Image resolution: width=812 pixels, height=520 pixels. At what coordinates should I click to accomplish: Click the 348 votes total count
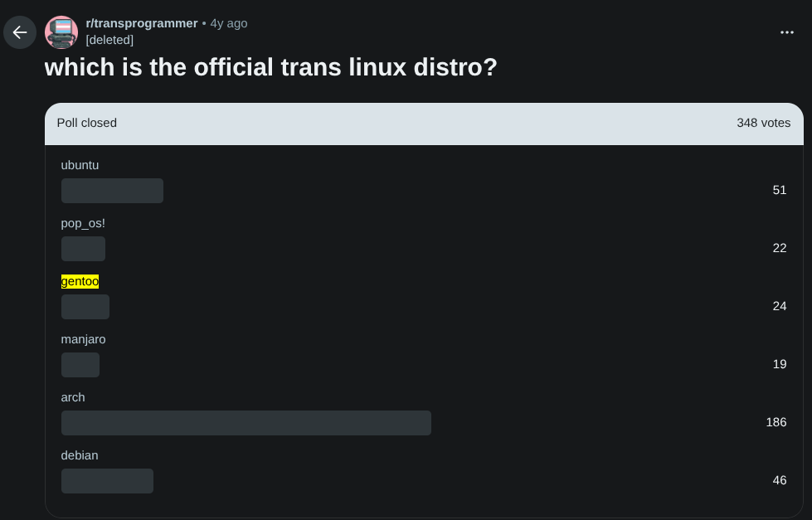763,123
